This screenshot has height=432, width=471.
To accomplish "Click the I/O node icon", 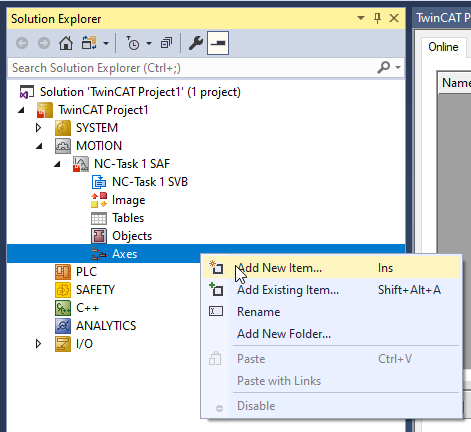I will pos(63,344).
